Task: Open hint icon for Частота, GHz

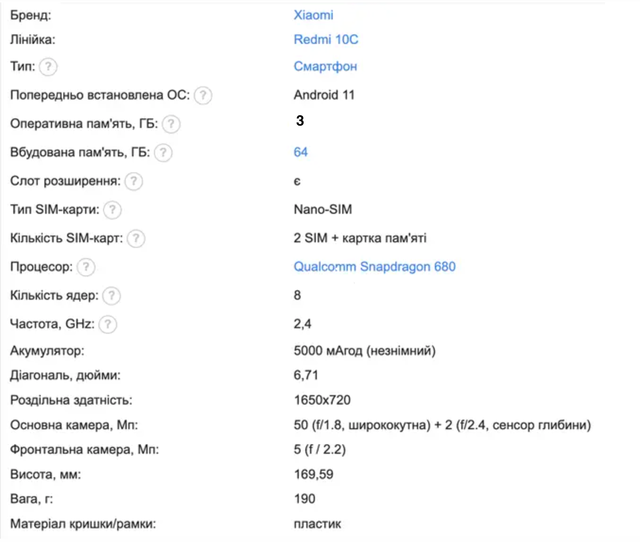Action: coord(108,324)
